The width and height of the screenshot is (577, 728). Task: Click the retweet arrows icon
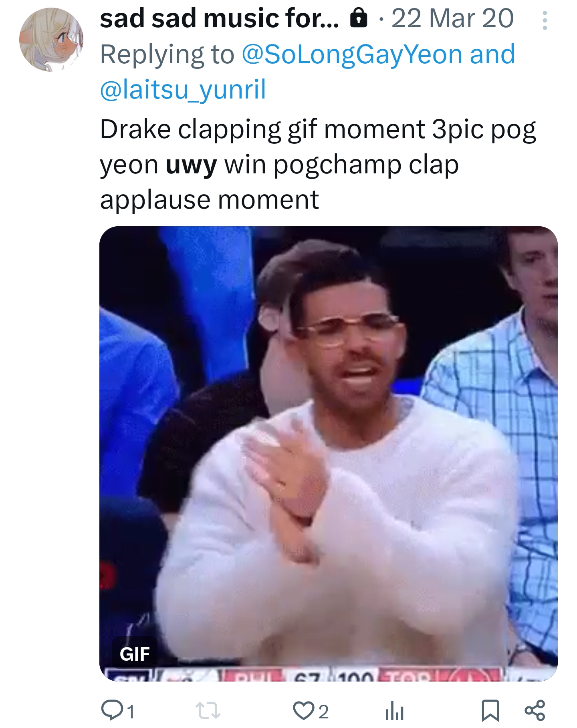(208, 710)
